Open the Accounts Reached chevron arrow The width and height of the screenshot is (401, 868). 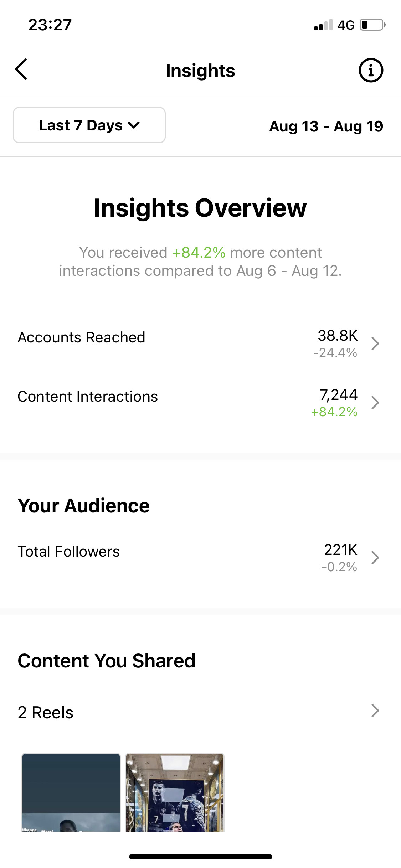click(375, 343)
